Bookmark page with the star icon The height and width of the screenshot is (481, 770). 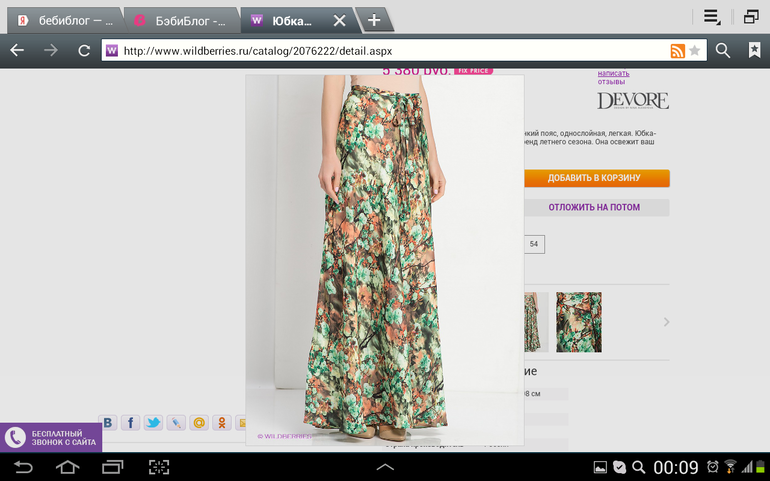click(x=695, y=51)
